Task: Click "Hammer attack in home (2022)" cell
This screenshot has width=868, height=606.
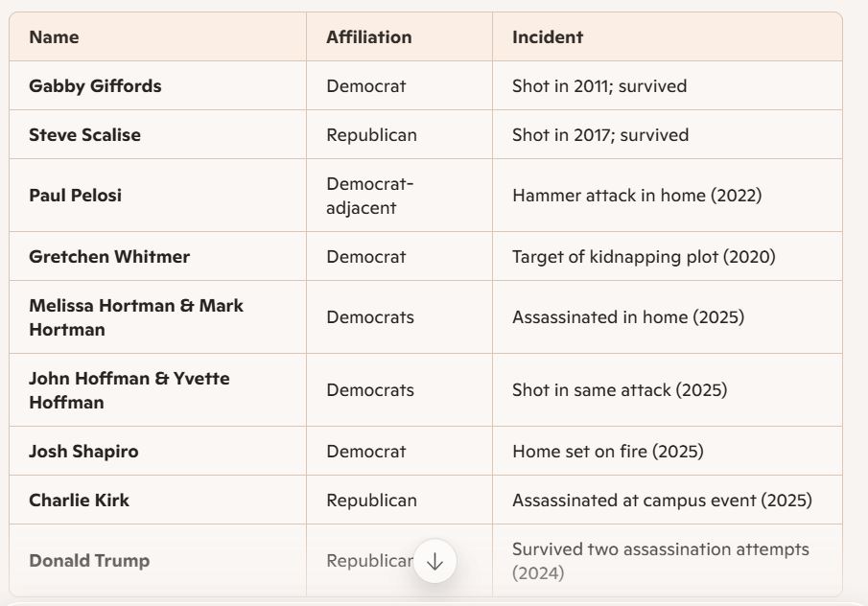Action: click(637, 196)
